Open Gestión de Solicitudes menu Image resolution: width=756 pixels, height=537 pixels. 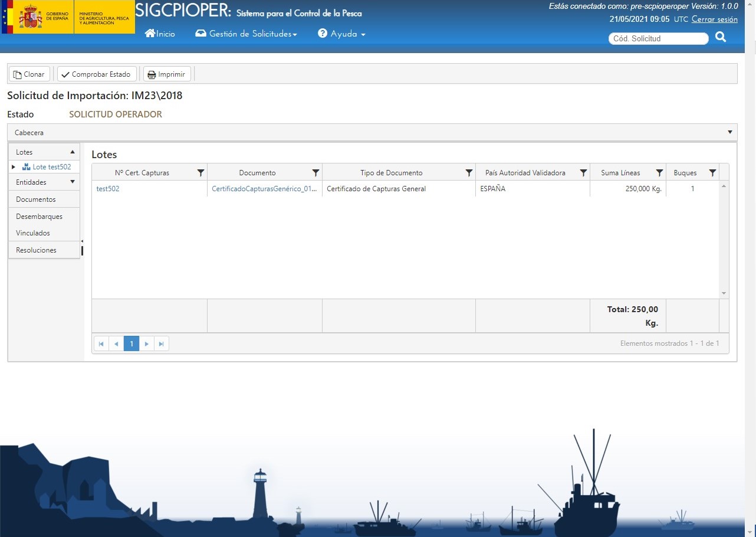click(246, 34)
